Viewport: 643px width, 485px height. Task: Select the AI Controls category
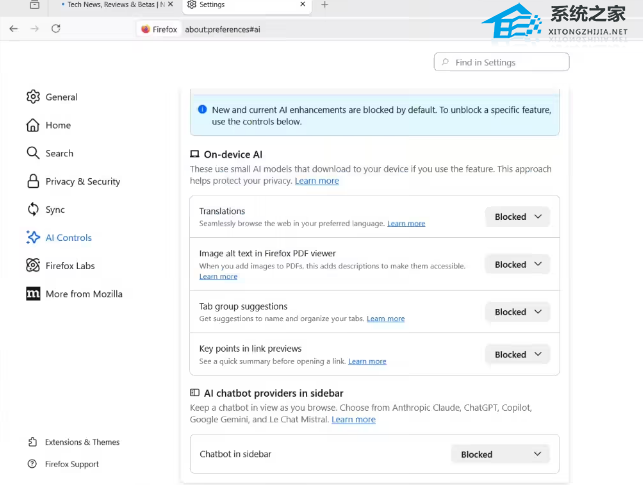(68, 238)
